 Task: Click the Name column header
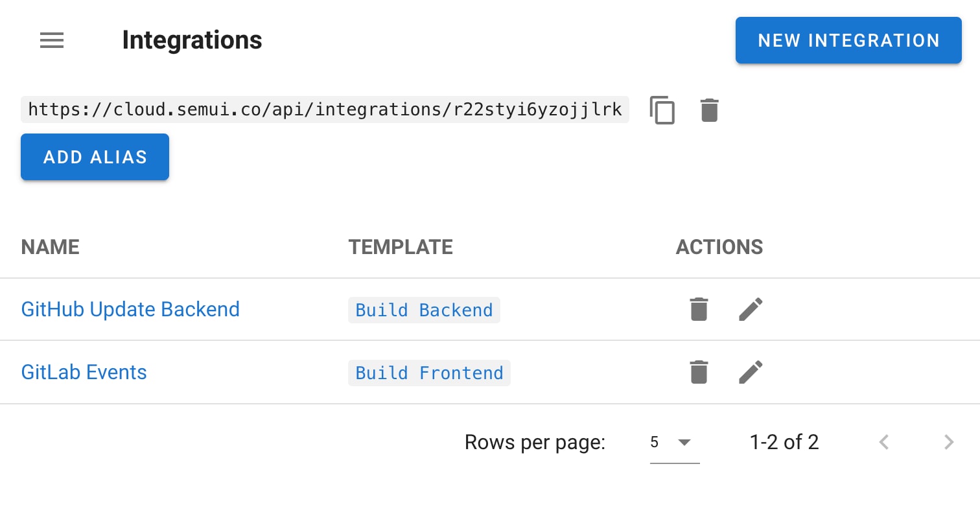(51, 247)
